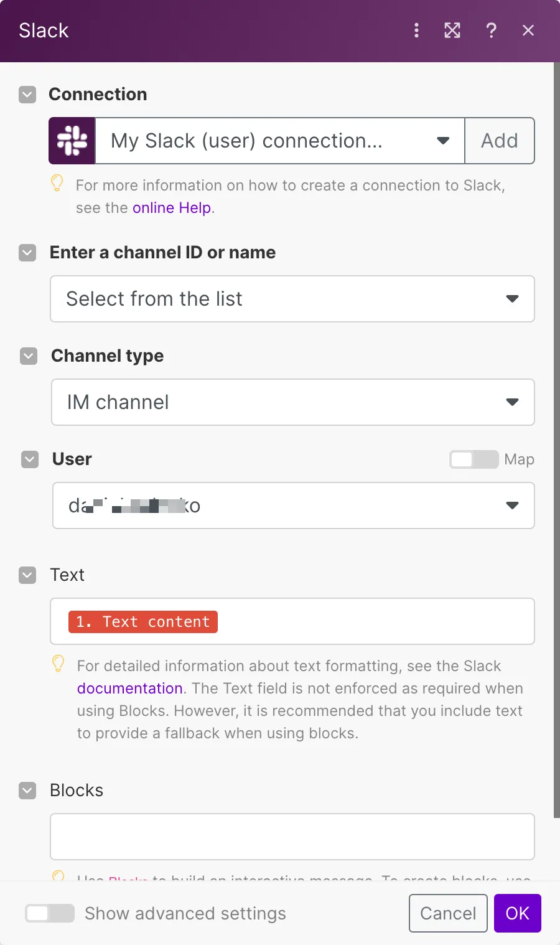Collapse the Channel type section chevron
The width and height of the screenshot is (560, 945).
click(29, 356)
